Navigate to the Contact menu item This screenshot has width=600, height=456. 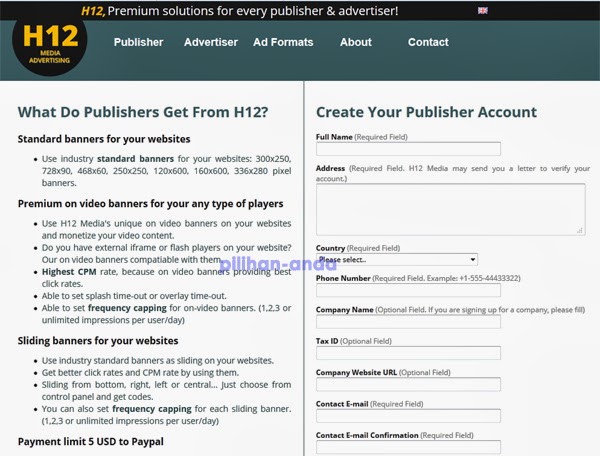pyautogui.click(x=428, y=42)
